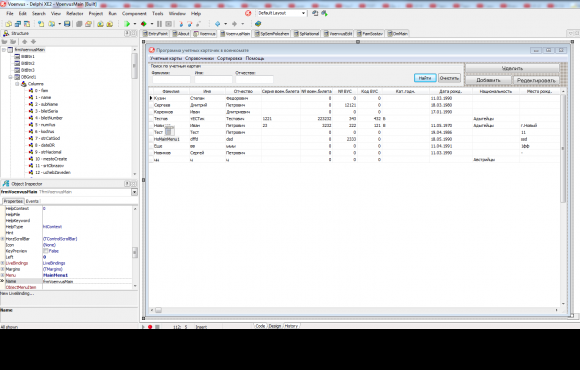Open the Object Inspector component selector dropdown

pyautogui.click(x=134, y=192)
